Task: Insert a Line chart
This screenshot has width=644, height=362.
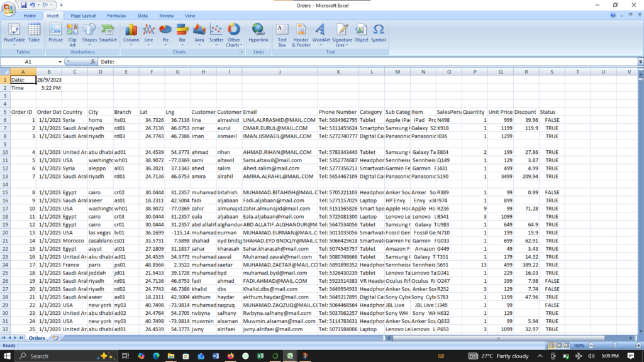Action: pos(148,35)
